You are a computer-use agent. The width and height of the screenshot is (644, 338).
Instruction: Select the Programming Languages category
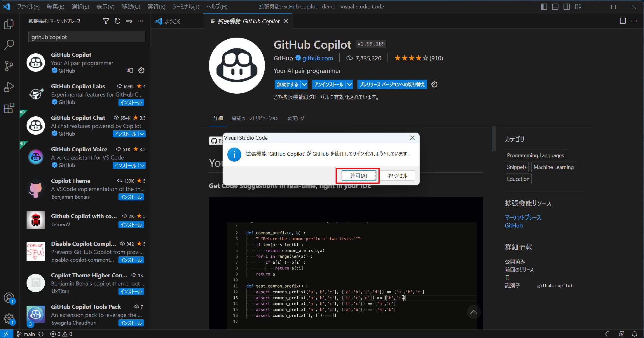pos(535,155)
